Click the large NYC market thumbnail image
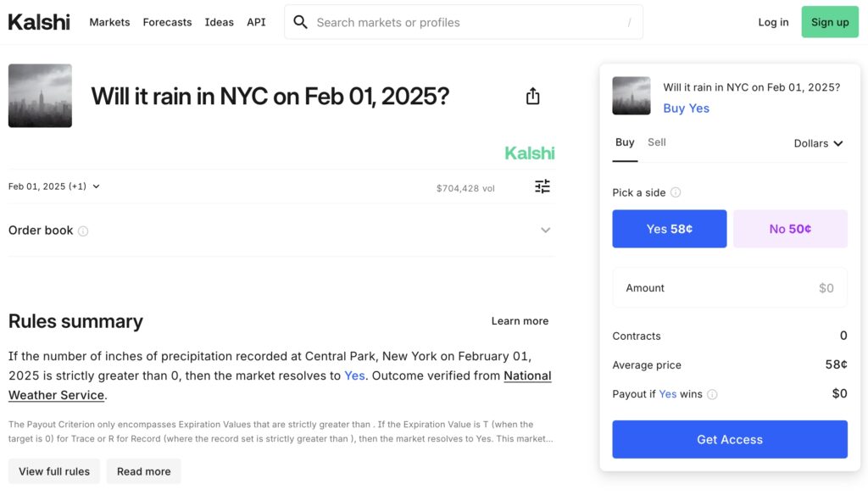868x495 pixels. pyautogui.click(x=40, y=96)
